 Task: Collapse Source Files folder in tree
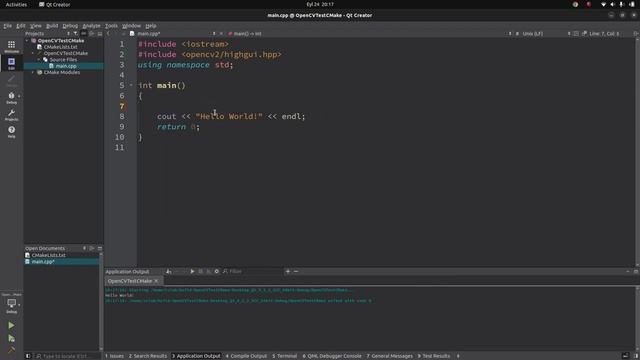(x=39, y=60)
